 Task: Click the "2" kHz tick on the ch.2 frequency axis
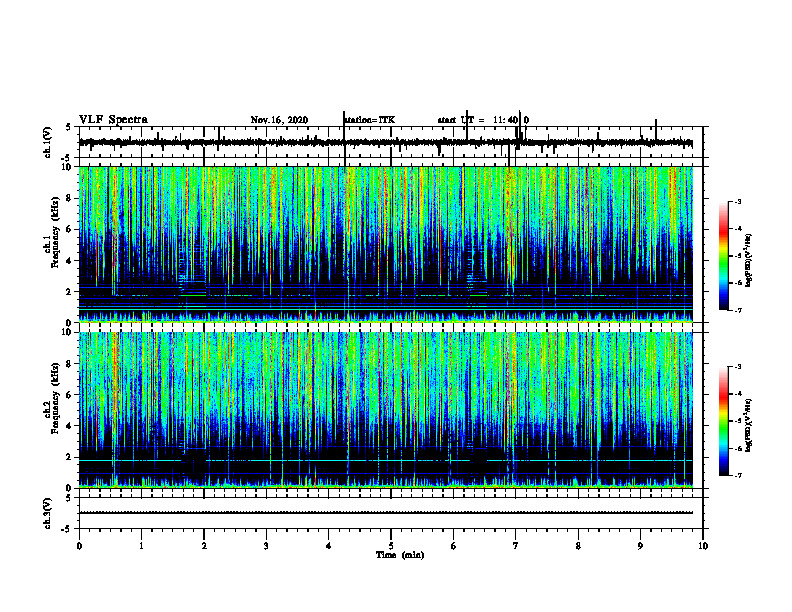click(70, 457)
